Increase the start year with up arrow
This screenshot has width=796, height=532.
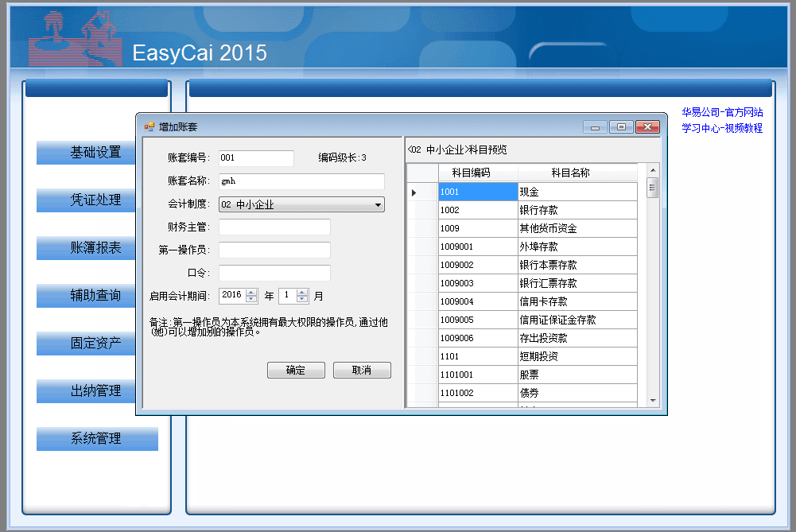(x=252, y=292)
